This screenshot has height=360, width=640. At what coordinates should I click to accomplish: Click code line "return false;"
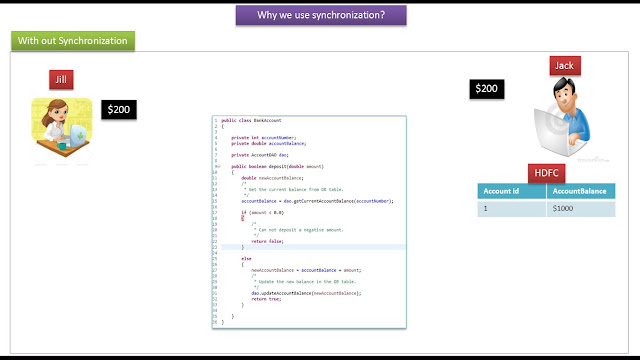[267, 241]
